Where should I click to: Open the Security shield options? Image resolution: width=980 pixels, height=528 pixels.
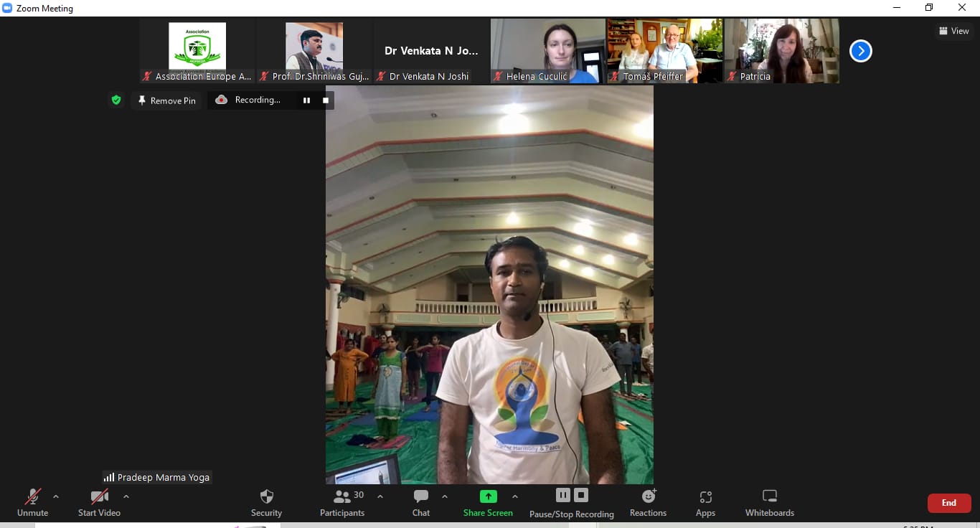coord(266,502)
